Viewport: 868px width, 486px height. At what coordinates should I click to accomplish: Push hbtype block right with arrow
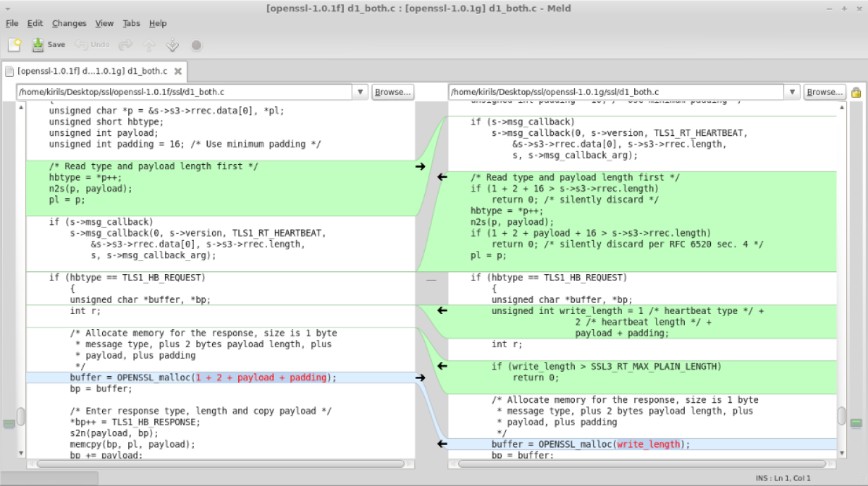click(421, 166)
